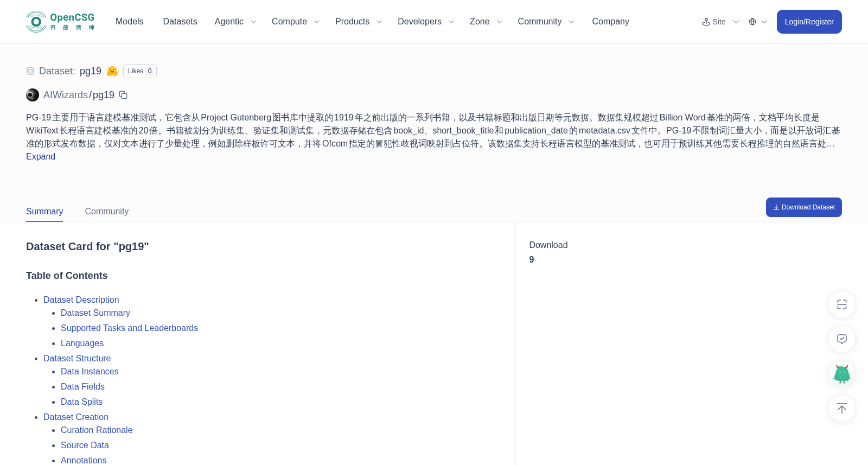This screenshot has width=868, height=465.
Task: Jump back to top of page
Action: [842, 409]
